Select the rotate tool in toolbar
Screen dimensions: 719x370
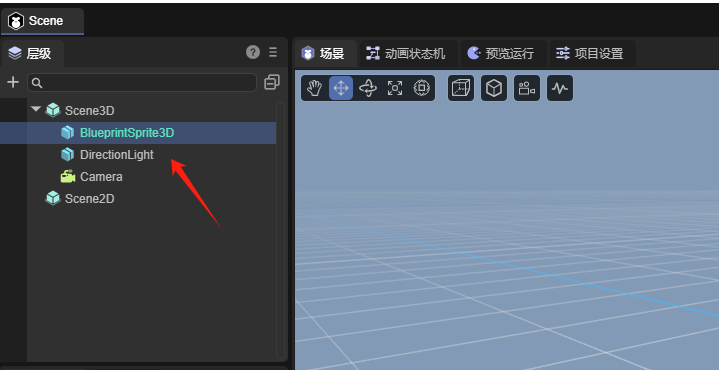coord(368,88)
